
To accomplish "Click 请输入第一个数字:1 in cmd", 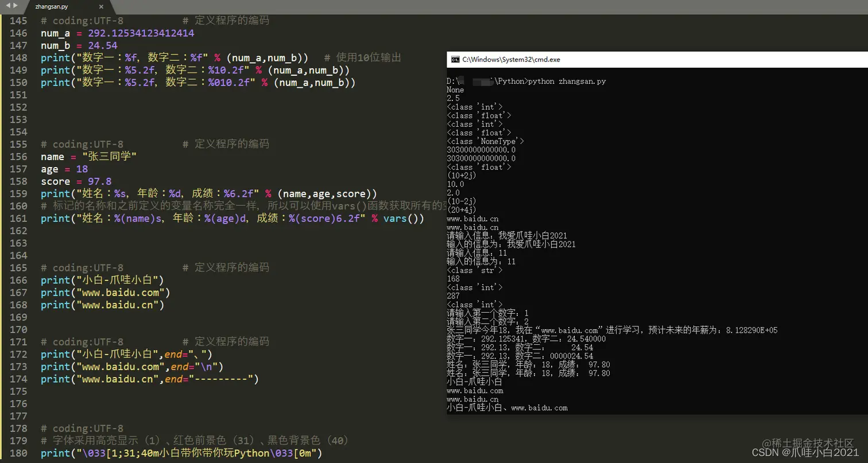I will pos(488,313).
